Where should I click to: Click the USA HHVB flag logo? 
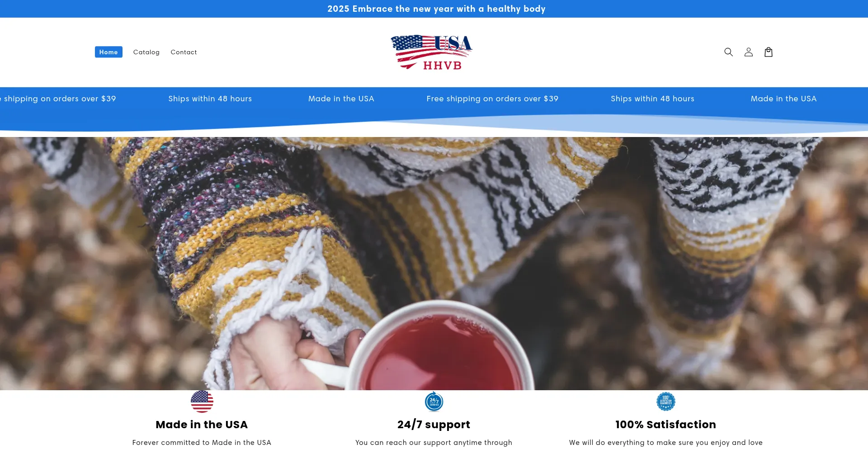tap(432, 52)
